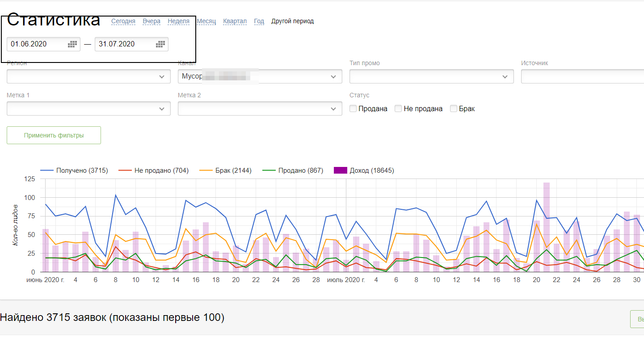
Task: Click the purple Доход legend swatch
Action: 341,170
